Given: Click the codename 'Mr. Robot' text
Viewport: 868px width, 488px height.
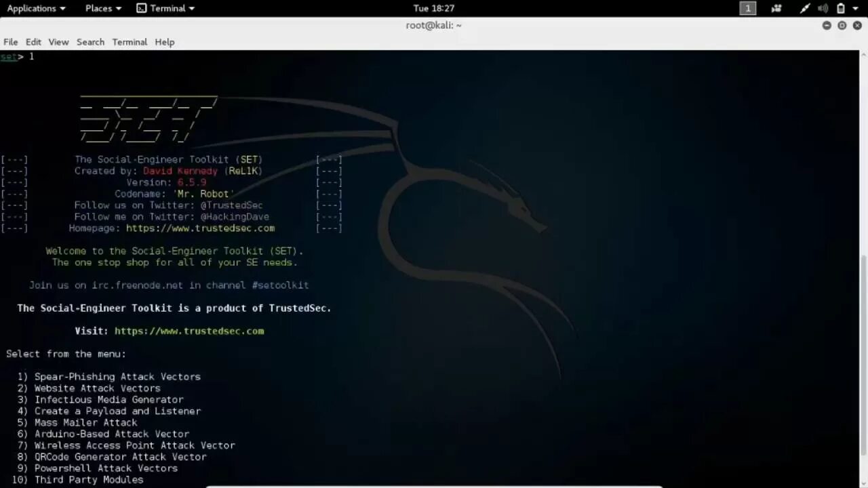Looking at the screenshot, I should (203, 194).
